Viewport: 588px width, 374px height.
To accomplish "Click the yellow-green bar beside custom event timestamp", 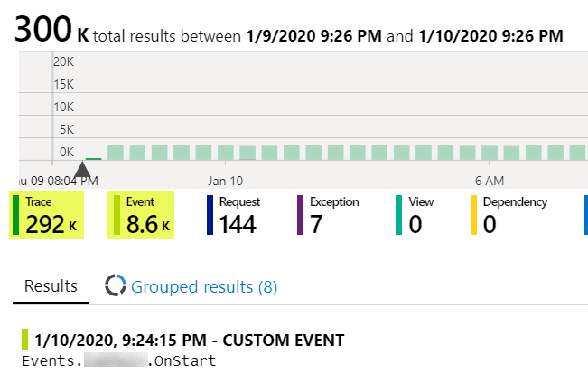I will coord(26,341).
